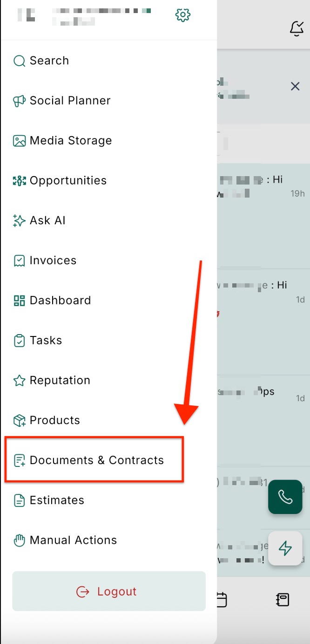
Task: Click the megaphone Social Planner icon
Action: pyautogui.click(x=19, y=101)
